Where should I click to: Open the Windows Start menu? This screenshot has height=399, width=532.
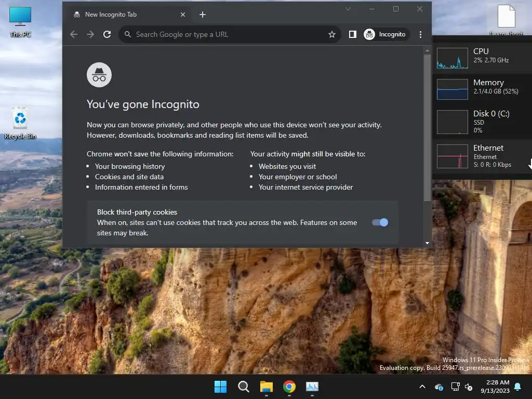click(x=220, y=387)
